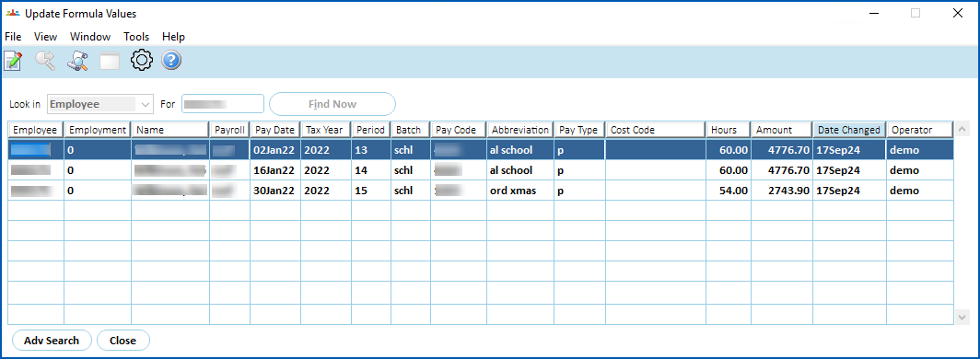
Task: Select the 4776.70 amount in period 13 row
Action: (x=782, y=150)
